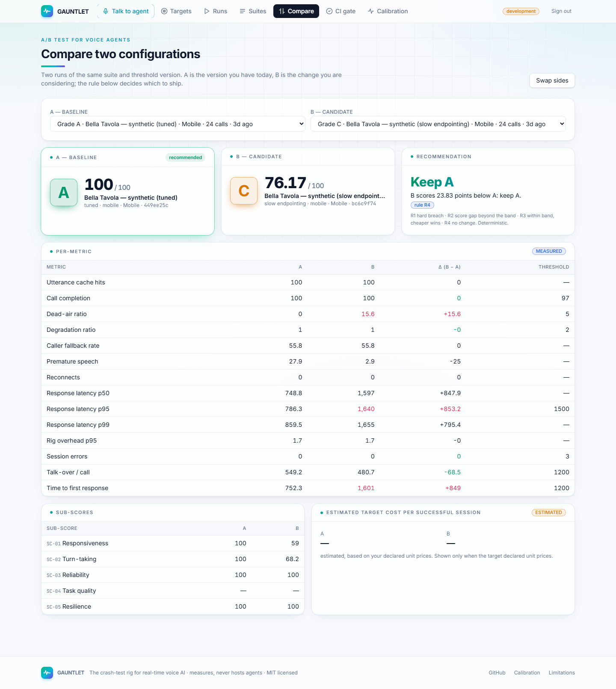The image size is (616, 689).
Task: Open the GitHub footer link
Action: (x=497, y=673)
